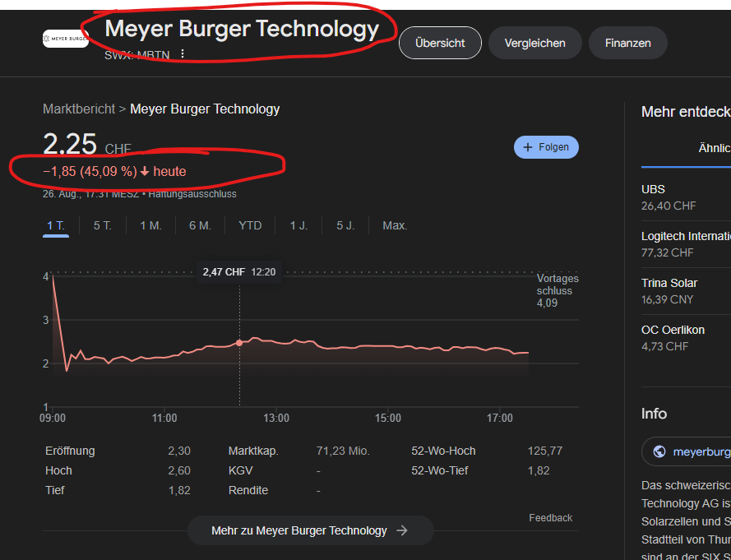Switch to the 1 J. chart range

(x=298, y=225)
